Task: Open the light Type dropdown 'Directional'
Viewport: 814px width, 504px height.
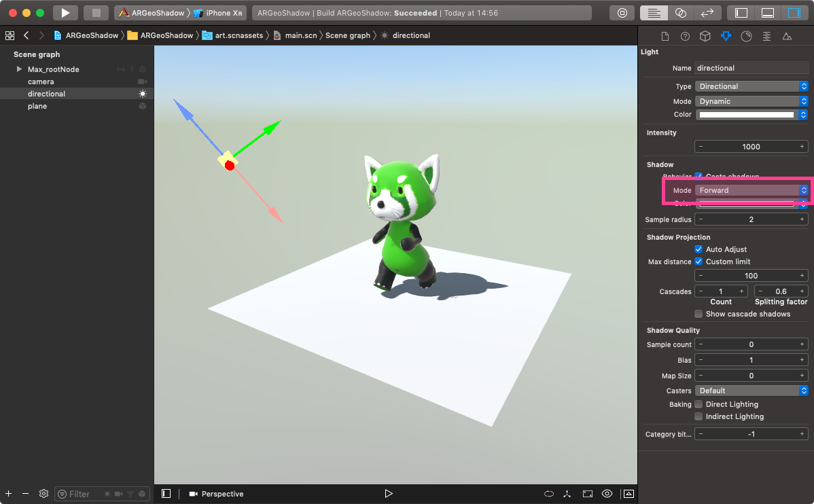Action: pos(751,86)
